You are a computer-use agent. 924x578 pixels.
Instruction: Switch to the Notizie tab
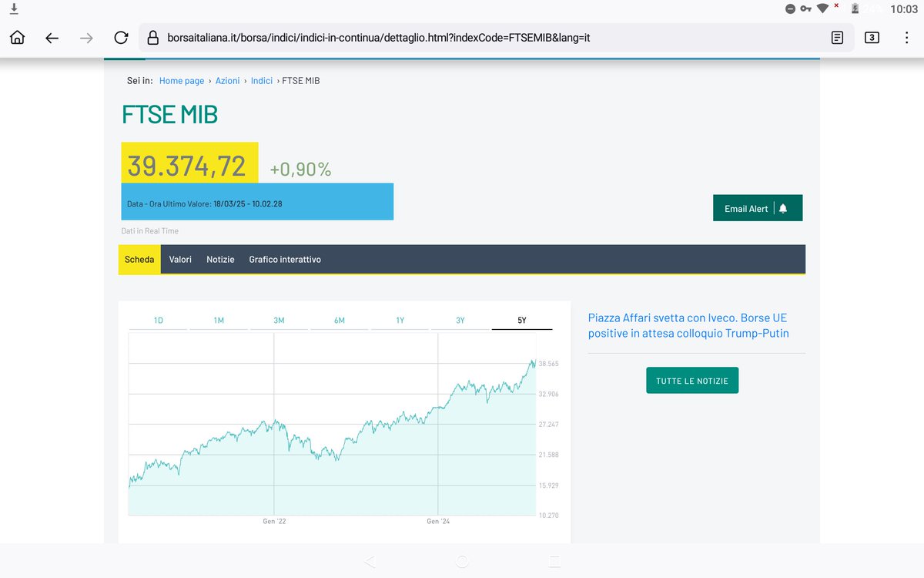coord(220,260)
